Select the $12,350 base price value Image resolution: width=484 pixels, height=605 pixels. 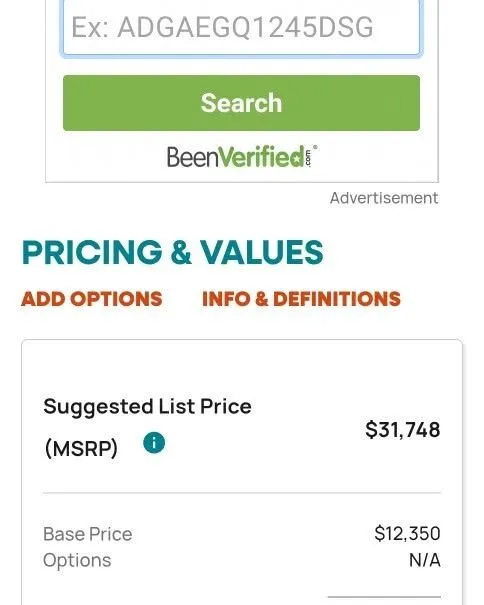[x=407, y=533]
